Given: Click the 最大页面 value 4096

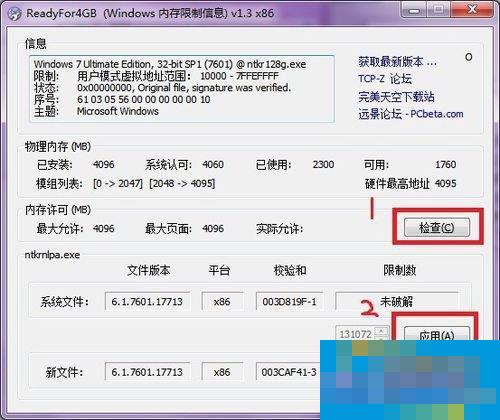Looking at the screenshot, I should [213, 229].
